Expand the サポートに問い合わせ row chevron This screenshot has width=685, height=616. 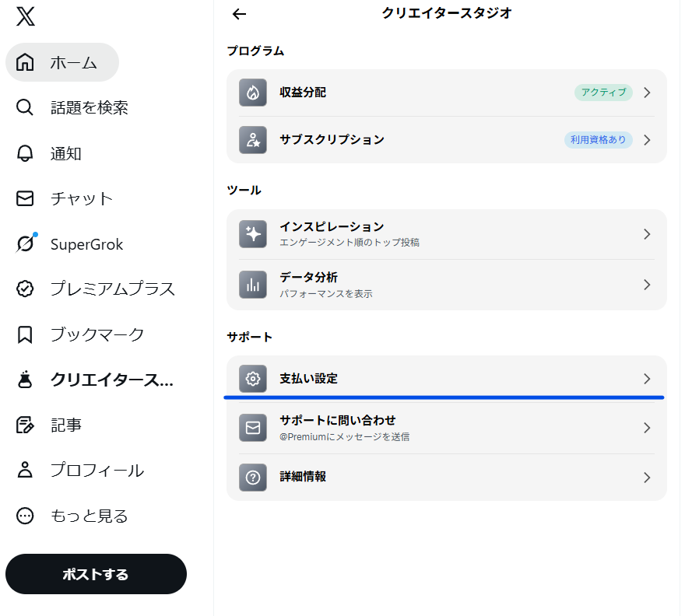coord(647,428)
